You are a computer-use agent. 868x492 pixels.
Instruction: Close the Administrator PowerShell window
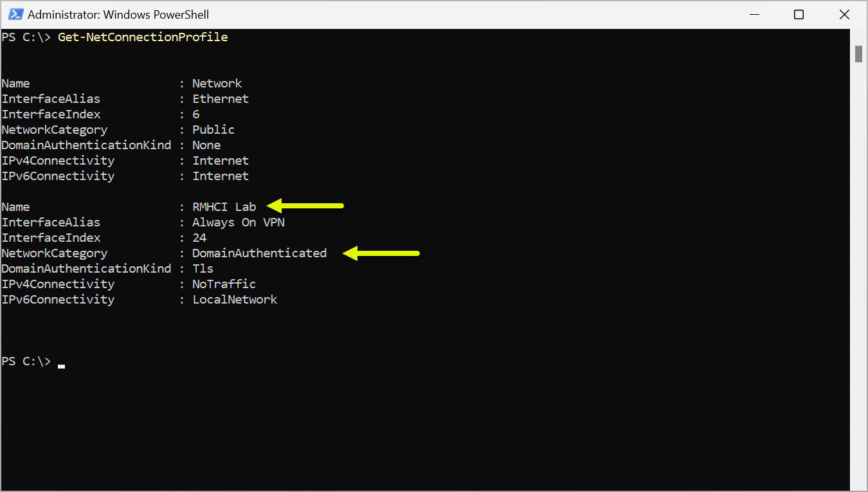[844, 14]
